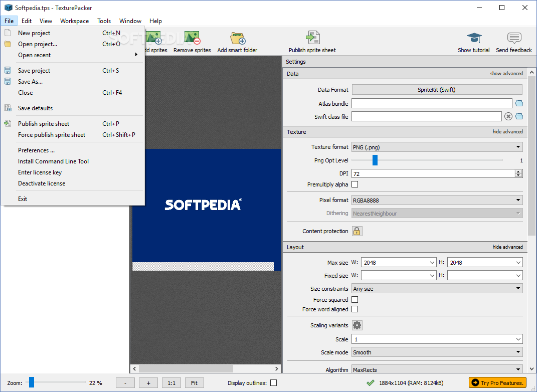Click the Atlas bundle input field
Image resolution: width=537 pixels, height=392 pixels.
pos(432,103)
